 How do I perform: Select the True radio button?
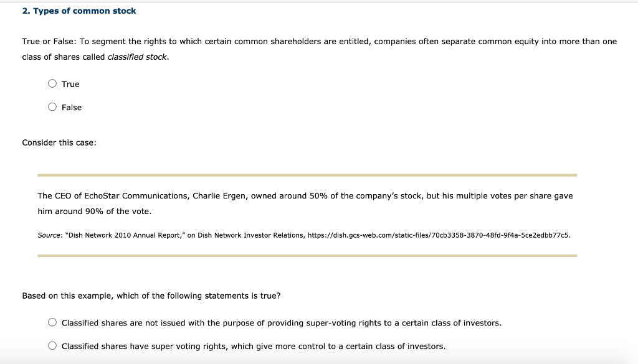point(52,83)
